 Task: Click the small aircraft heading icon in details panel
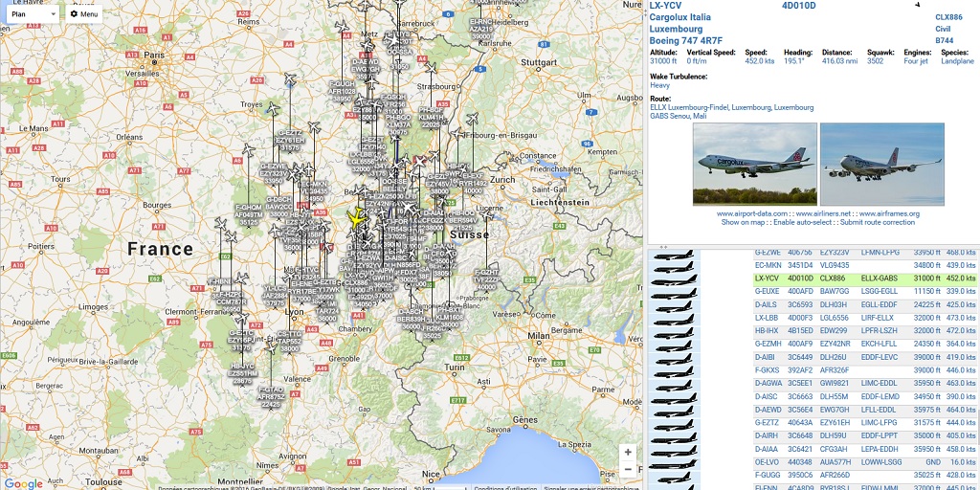918,5
